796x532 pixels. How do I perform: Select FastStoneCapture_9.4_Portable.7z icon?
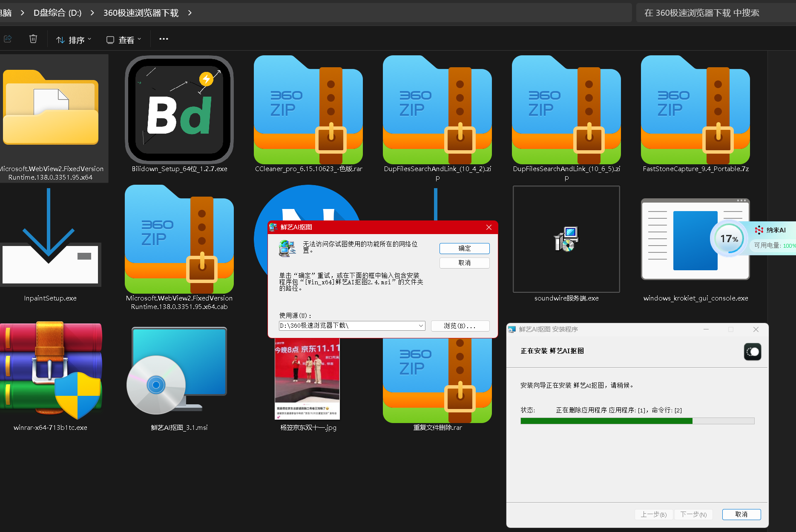(695, 110)
